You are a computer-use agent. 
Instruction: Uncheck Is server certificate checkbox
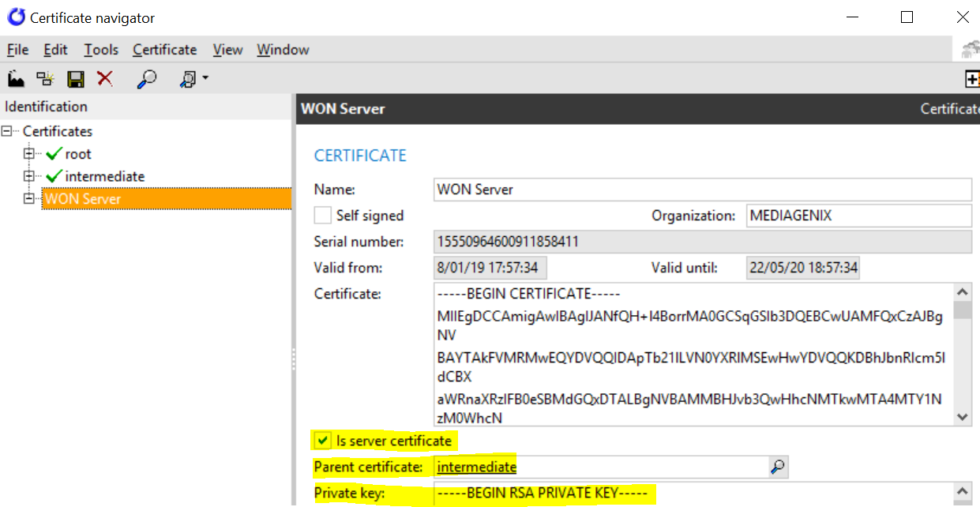(x=323, y=441)
